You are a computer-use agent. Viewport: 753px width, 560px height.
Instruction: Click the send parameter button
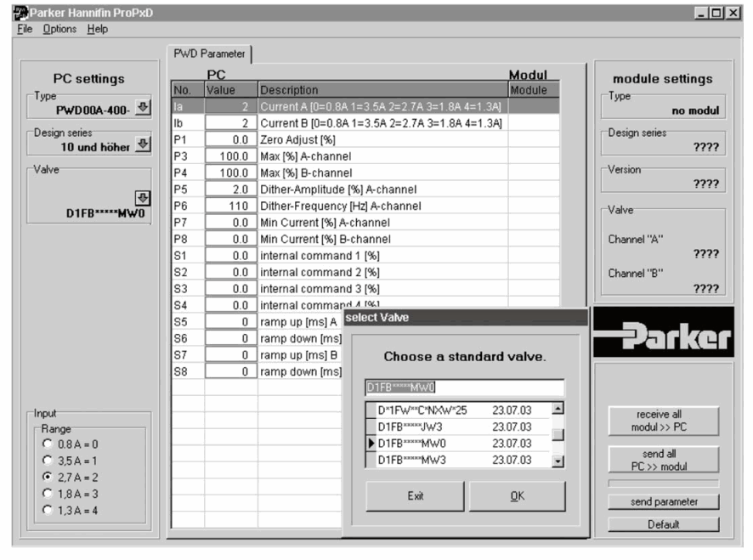664,502
